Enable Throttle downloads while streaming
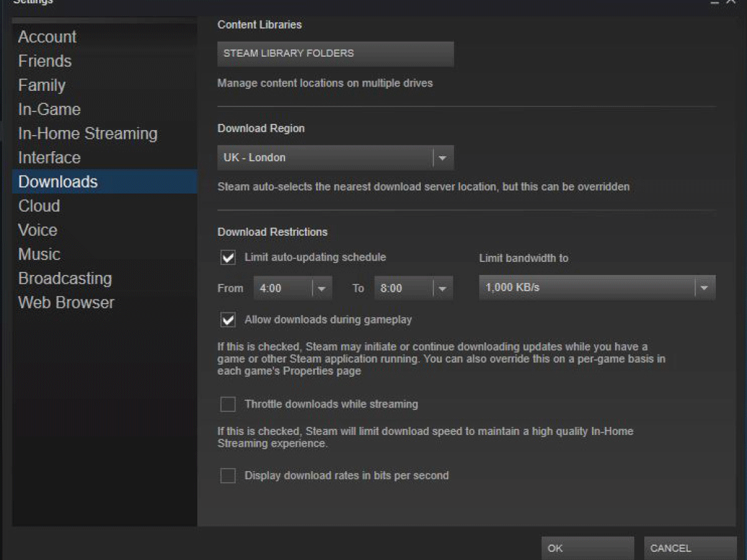This screenshot has width=747, height=560. coord(228,404)
